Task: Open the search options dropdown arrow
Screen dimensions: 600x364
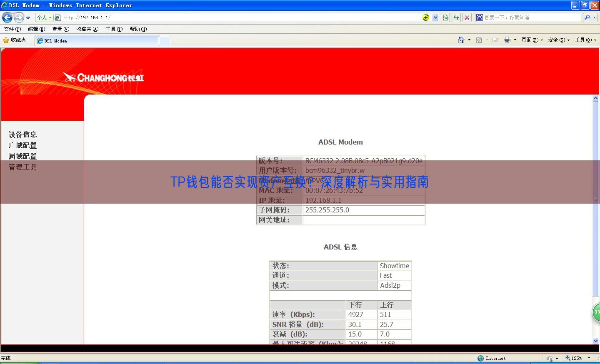Action: coord(595,17)
